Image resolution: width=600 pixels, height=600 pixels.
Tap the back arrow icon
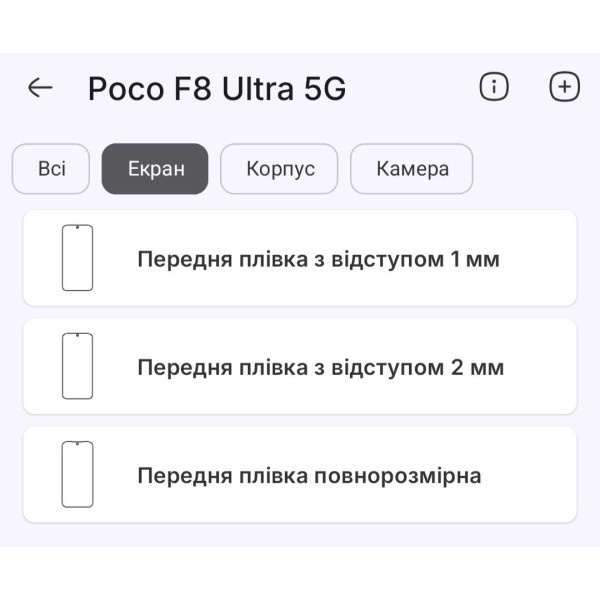click(x=40, y=88)
